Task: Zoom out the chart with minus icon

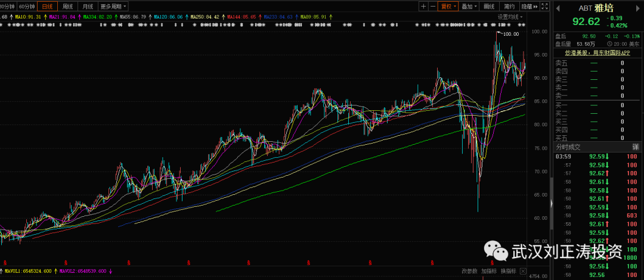Action: [x=432, y=6]
